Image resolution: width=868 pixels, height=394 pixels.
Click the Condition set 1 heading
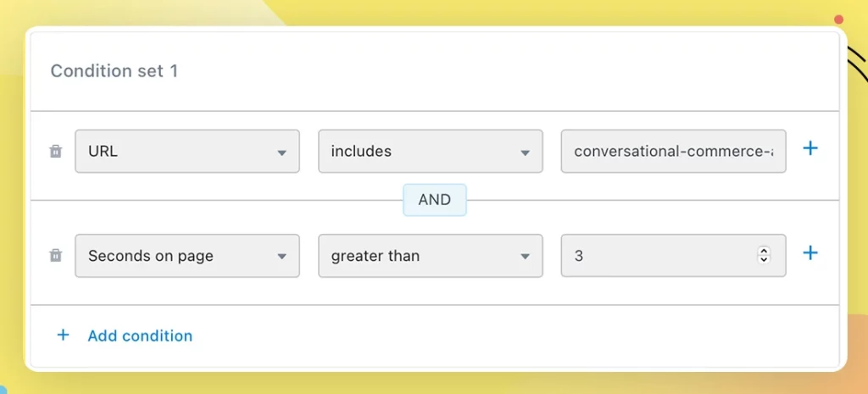(x=114, y=71)
